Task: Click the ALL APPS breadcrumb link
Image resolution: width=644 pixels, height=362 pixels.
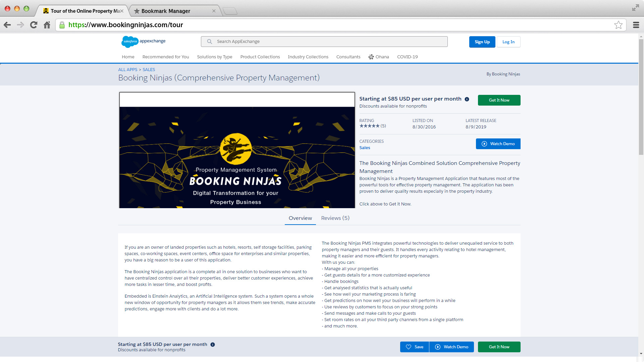Action: click(x=128, y=70)
